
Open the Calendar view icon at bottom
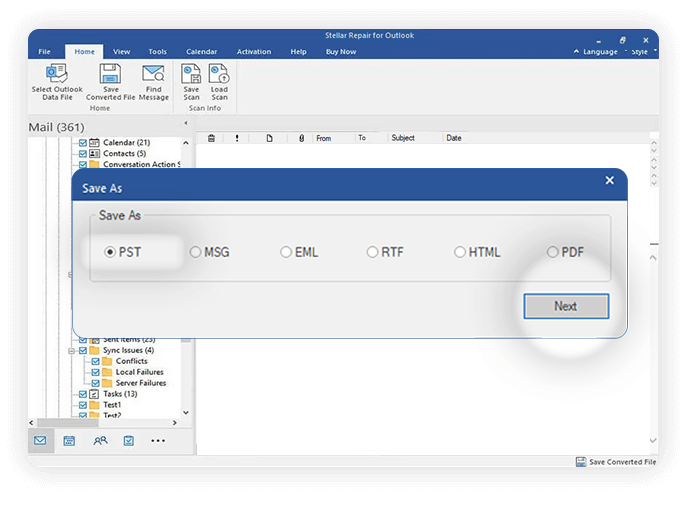[x=69, y=441]
